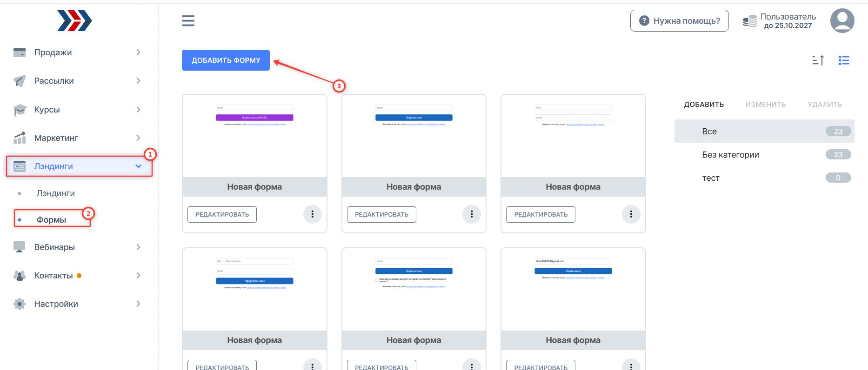The height and width of the screenshot is (370, 868).
Task: Switch to list view icon
Action: pos(844,60)
